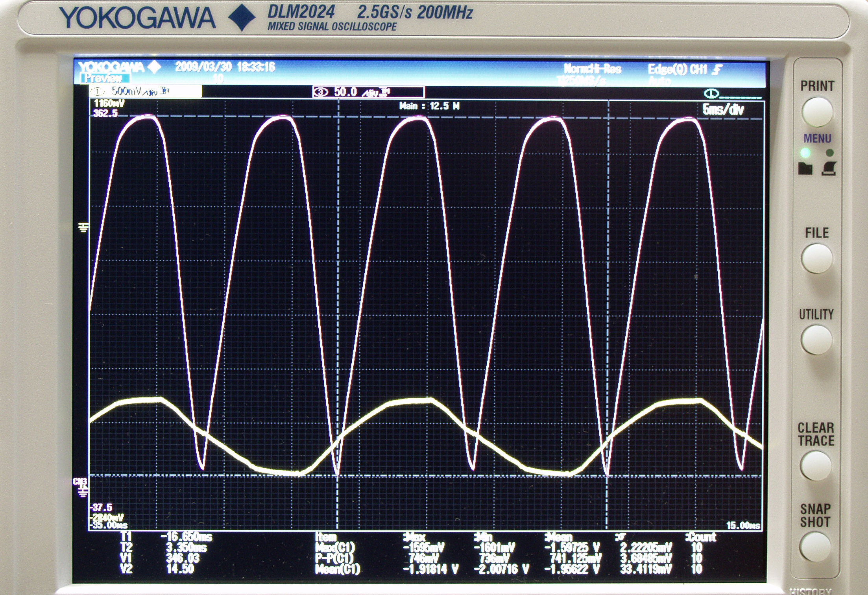Click the T1 cursor value -16.650ms
Screen dimensions: 868x595
(186, 536)
